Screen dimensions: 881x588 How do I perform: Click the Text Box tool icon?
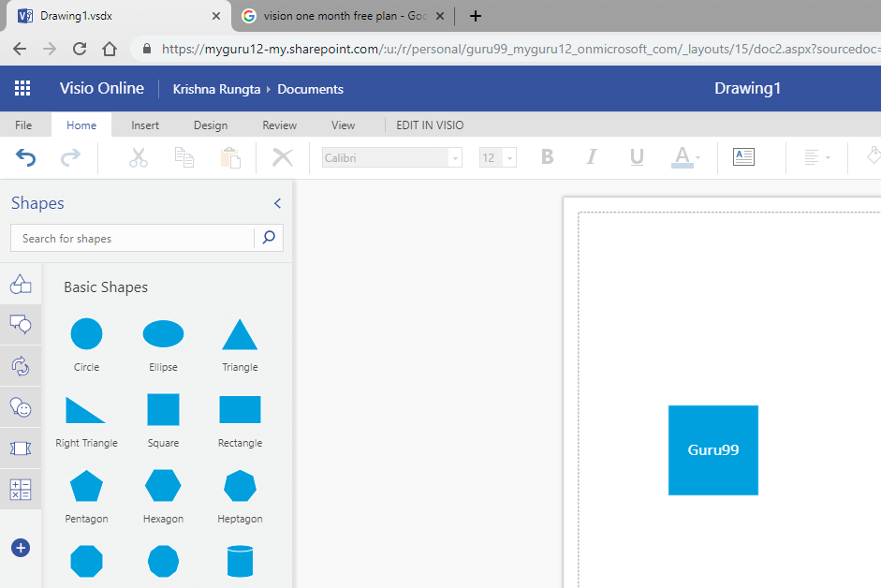coord(743,157)
